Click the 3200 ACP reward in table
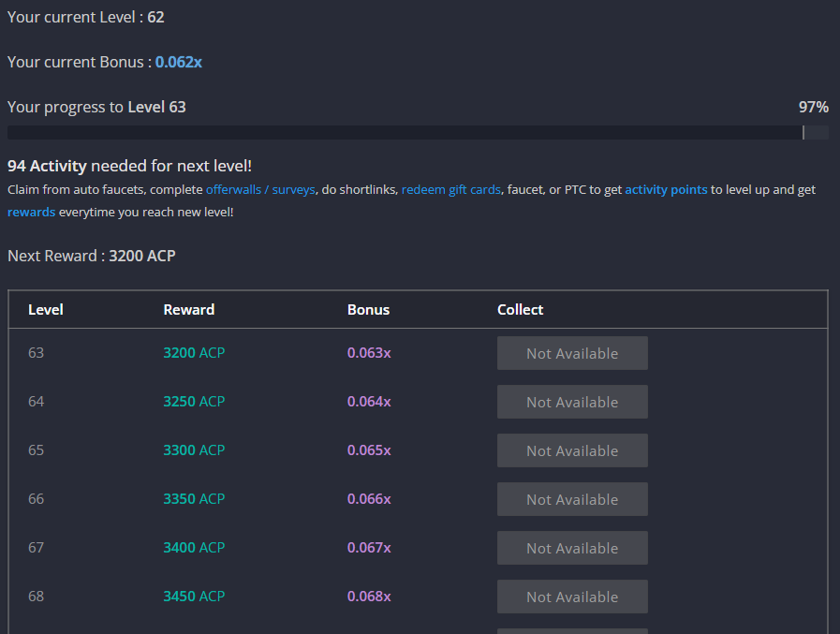840x634 pixels. point(194,353)
